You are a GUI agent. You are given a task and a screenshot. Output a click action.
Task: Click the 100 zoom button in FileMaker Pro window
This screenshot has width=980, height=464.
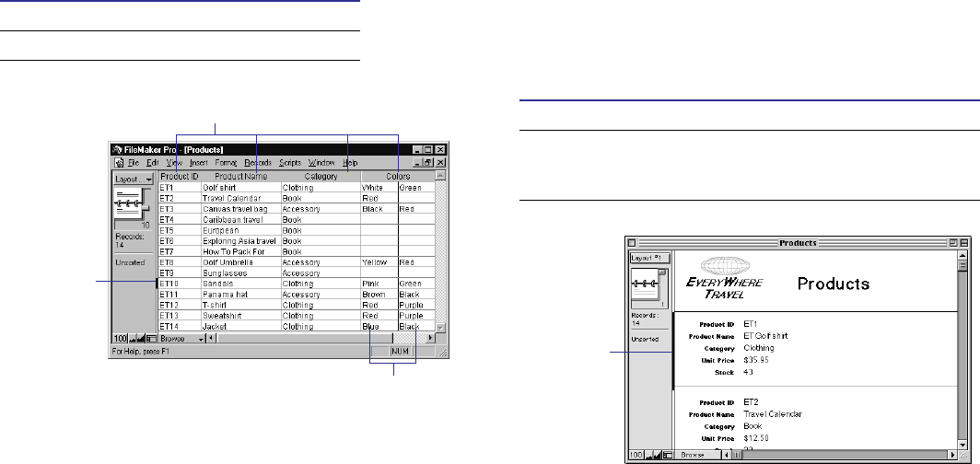coord(120,339)
